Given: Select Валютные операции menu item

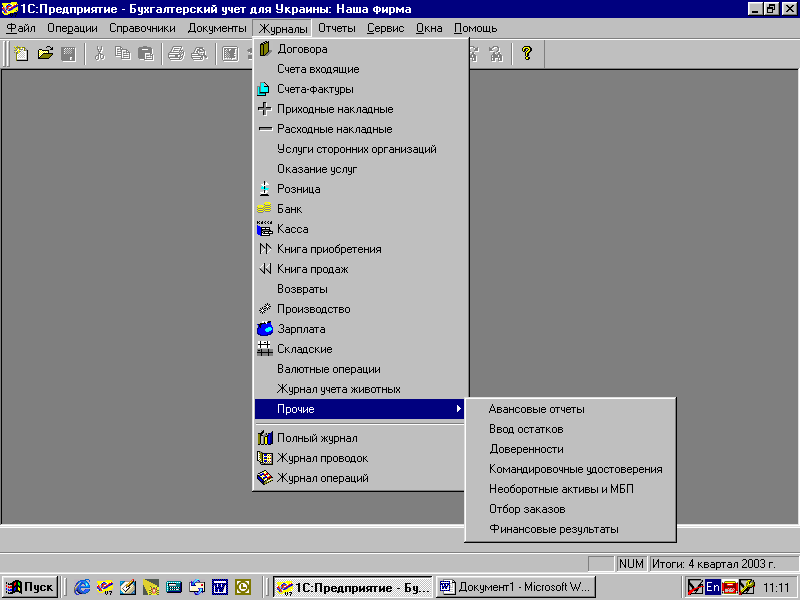Looking at the screenshot, I should click(x=359, y=369).
